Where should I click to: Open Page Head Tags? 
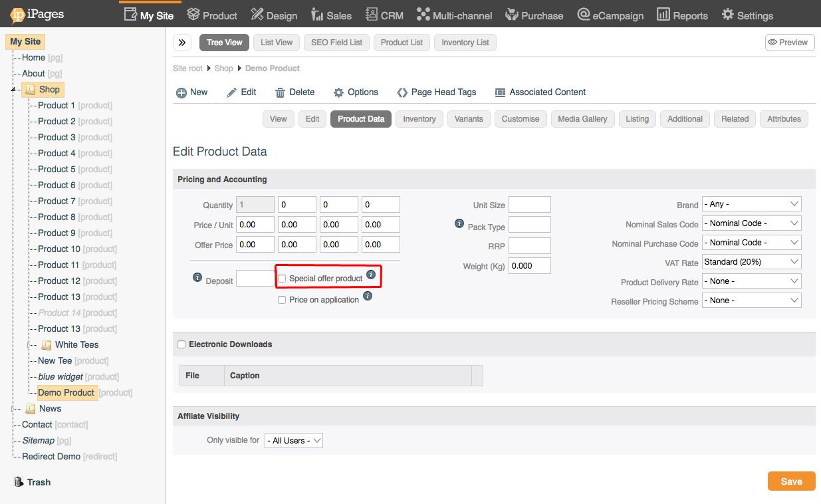pos(437,92)
